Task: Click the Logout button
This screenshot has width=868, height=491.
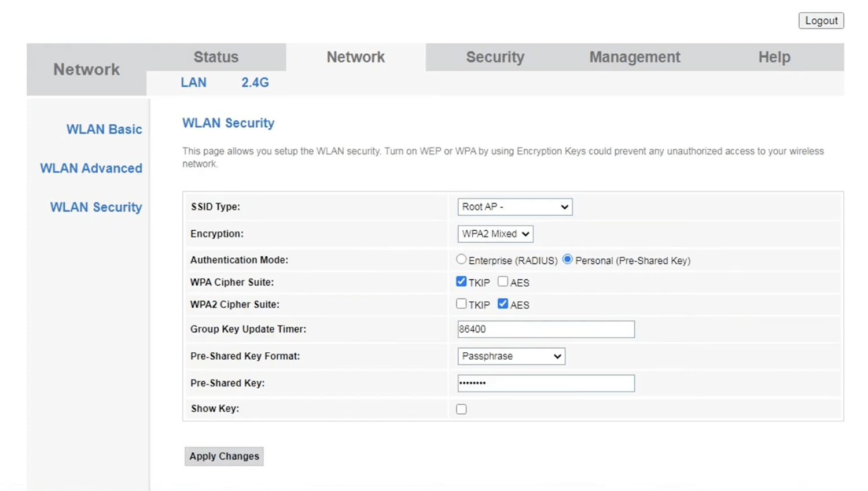Action: 821,21
